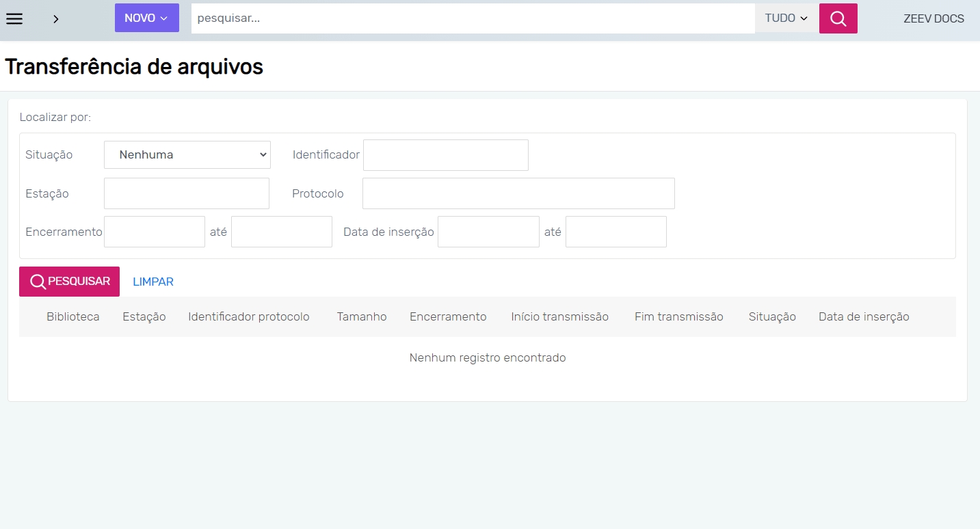
Task: Click the PESQUISAR button
Action: pos(69,282)
